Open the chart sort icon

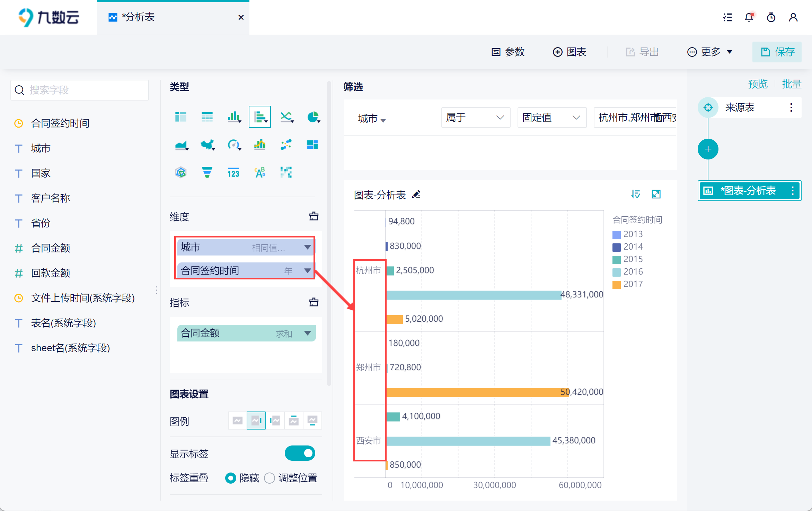(635, 194)
